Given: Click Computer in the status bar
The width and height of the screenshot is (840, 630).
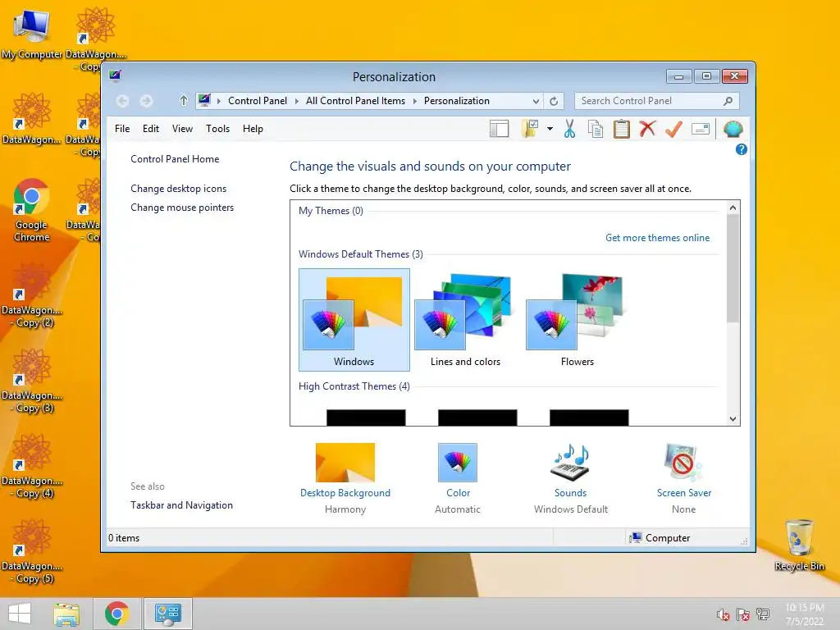Looking at the screenshot, I should [660, 538].
